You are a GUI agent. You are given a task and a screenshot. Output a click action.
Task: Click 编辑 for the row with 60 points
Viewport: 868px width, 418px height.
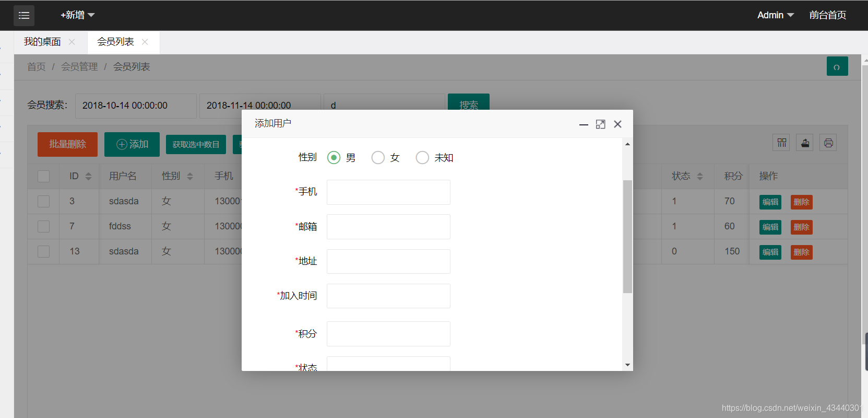point(770,227)
